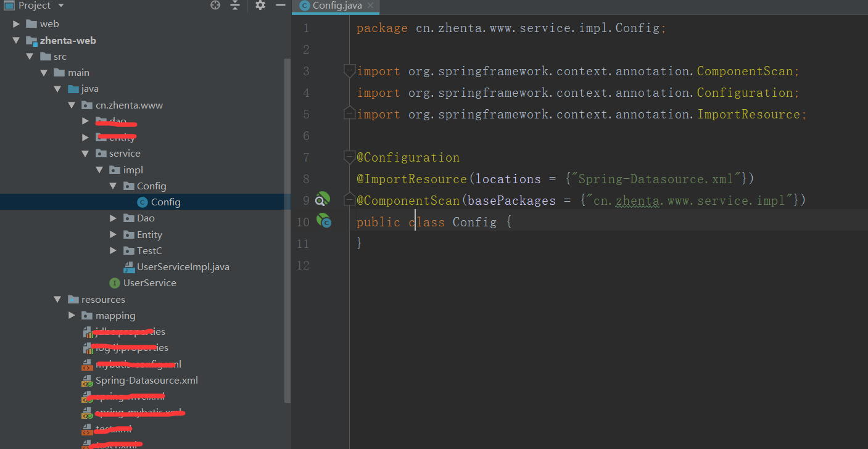The width and height of the screenshot is (868, 449).
Task: Click the resources folder icon
Action: click(73, 299)
